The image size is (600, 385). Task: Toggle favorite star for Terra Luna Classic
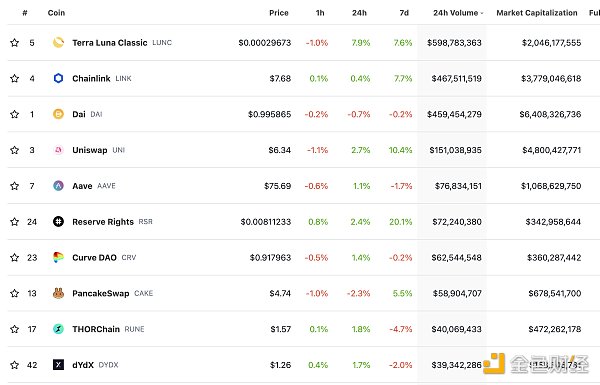point(15,42)
